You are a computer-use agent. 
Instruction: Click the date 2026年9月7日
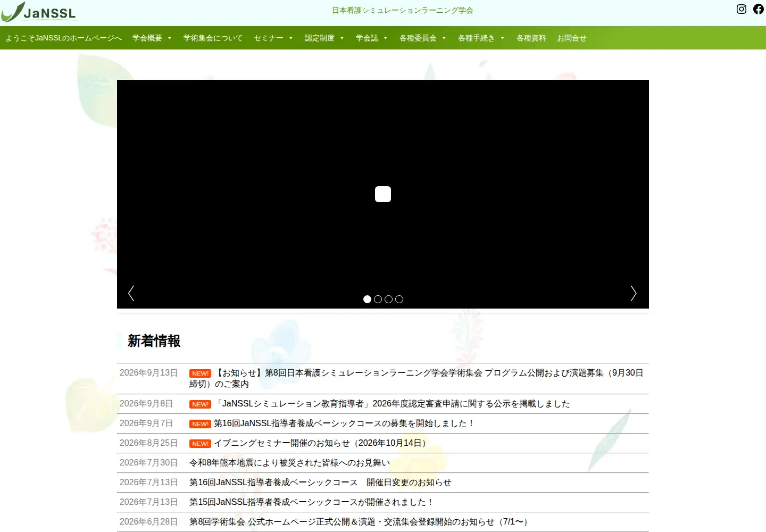[146, 423]
